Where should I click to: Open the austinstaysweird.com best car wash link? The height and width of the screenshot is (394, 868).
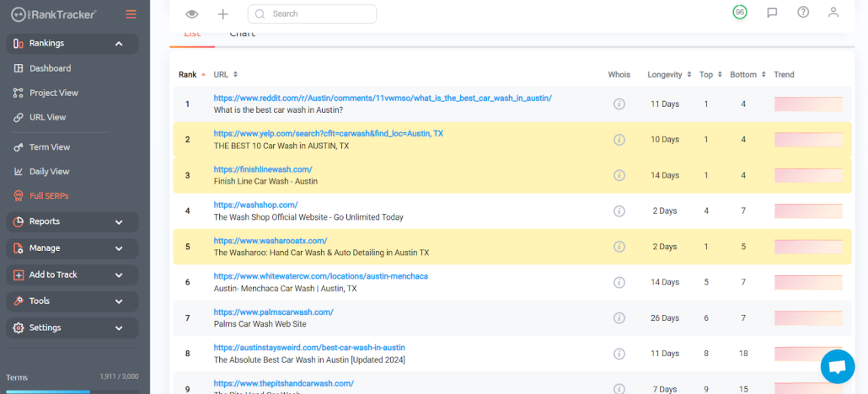pos(309,348)
